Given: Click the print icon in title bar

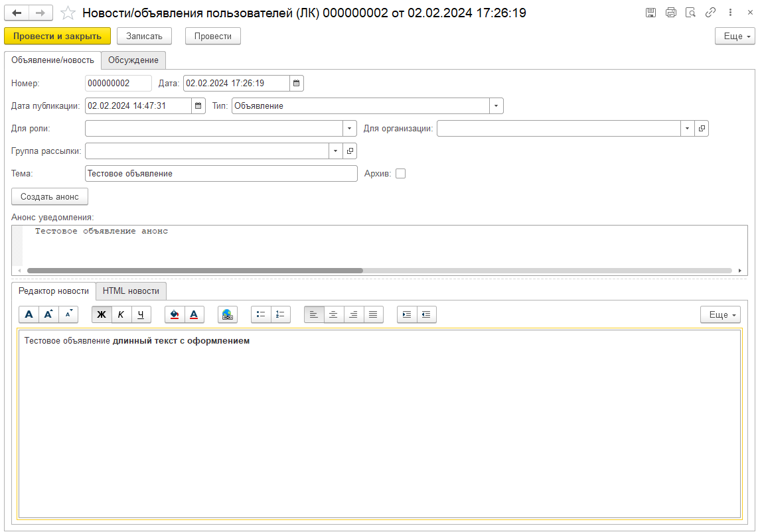Looking at the screenshot, I should pyautogui.click(x=670, y=13).
